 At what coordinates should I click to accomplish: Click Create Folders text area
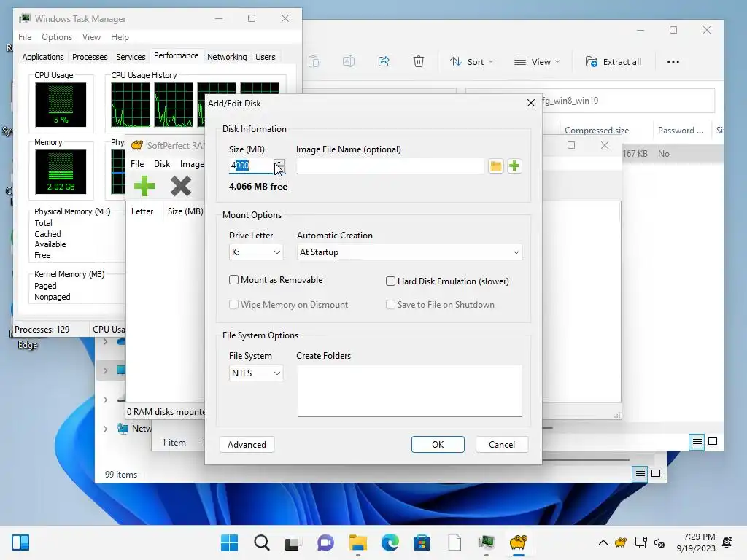point(410,391)
